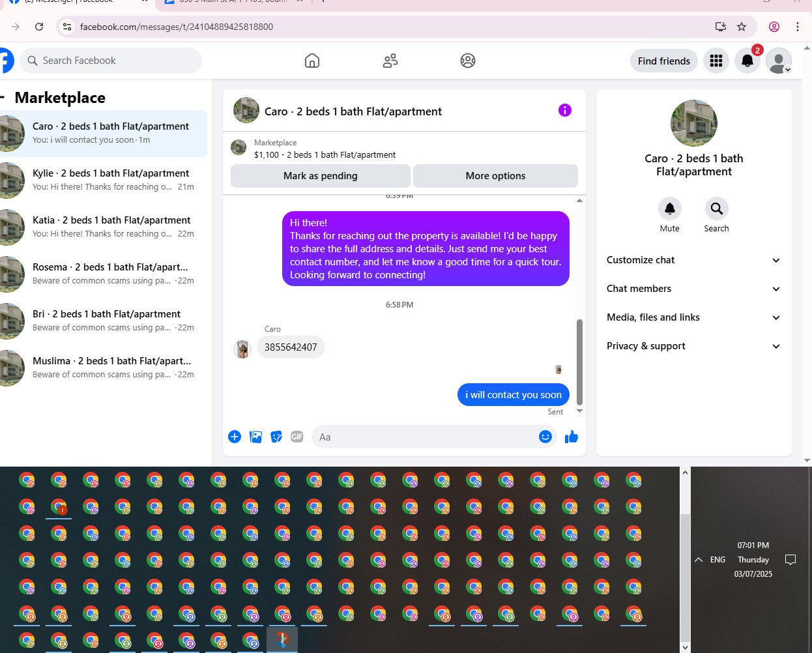Image resolution: width=812 pixels, height=653 pixels.
Task: Open Bri conversation in chat list
Action: 104,321
